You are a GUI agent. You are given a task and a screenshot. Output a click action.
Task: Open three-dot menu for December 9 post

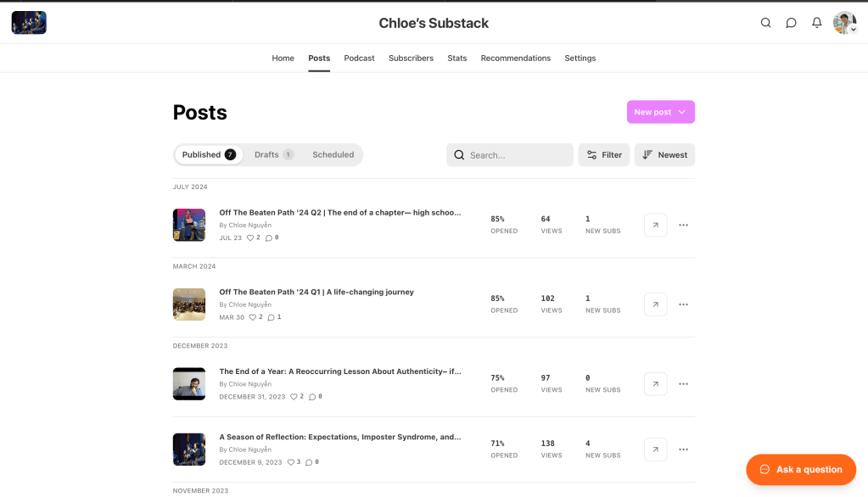pyautogui.click(x=683, y=450)
